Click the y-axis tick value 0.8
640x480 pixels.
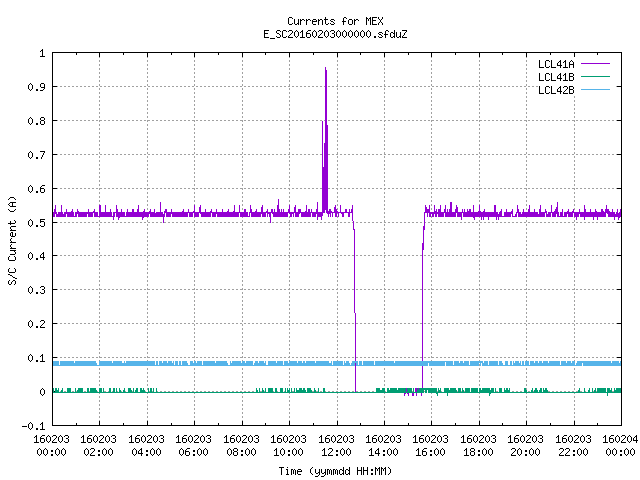(36, 121)
